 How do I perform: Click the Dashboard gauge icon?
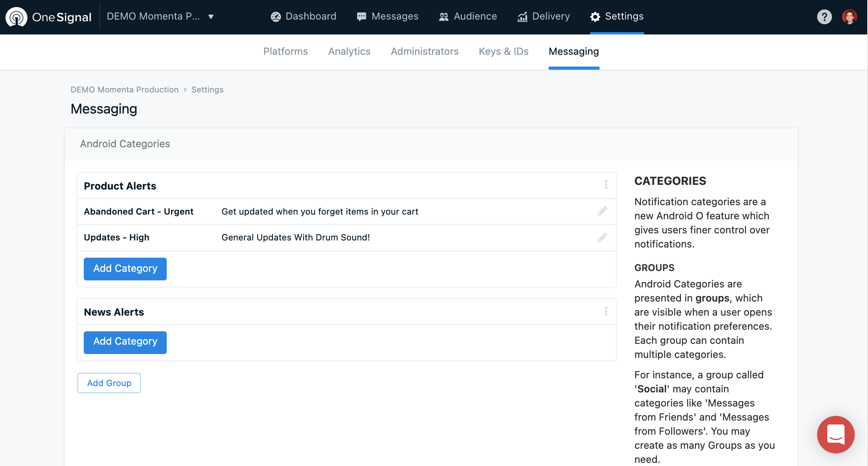coord(276,16)
